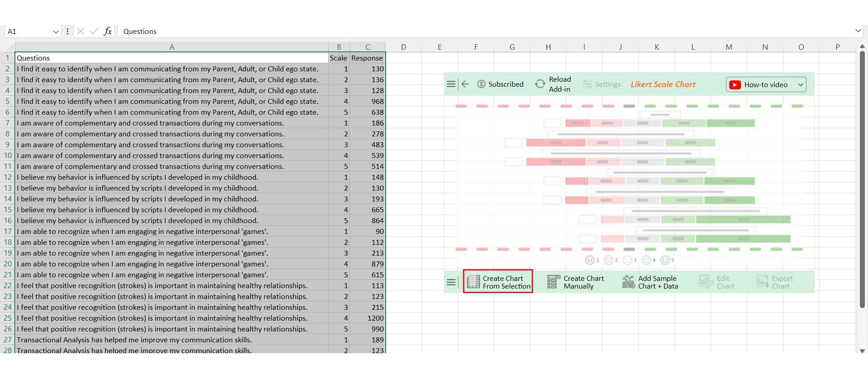Image resolution: width=868 pixels, height=378 pixels.
Task: Click the Response header cell
Action: (368, 58)
